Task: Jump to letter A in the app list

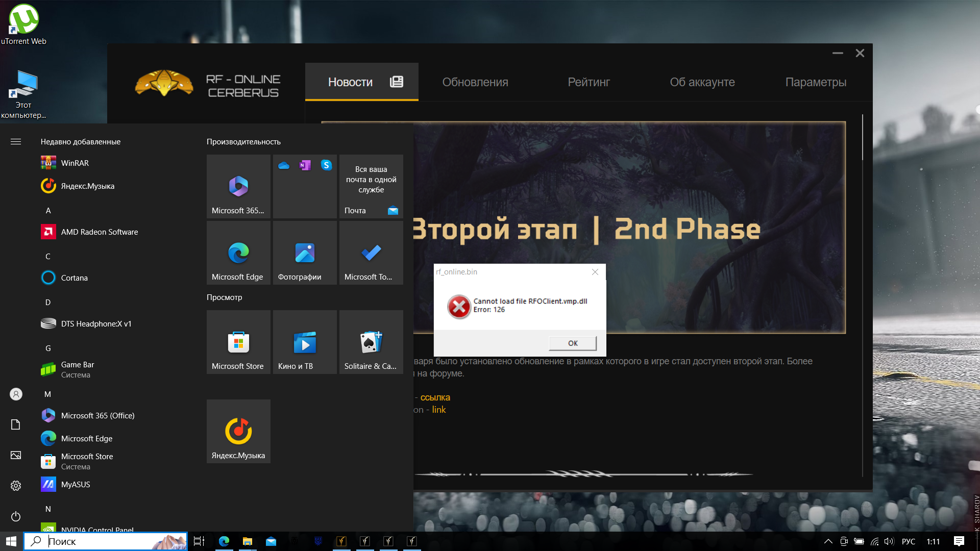Action: (x=48, y=210)
